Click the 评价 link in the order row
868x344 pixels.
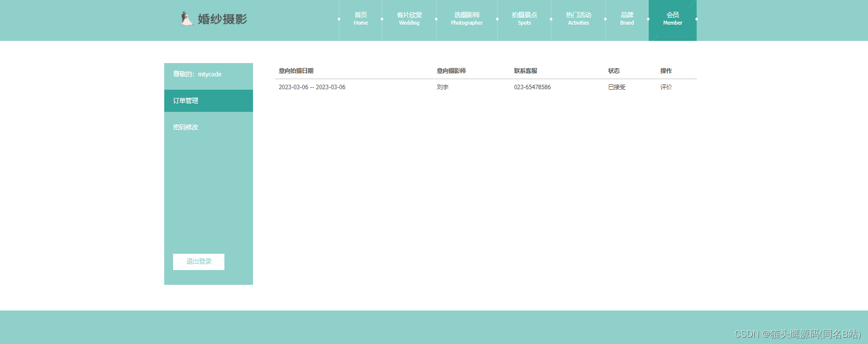(x=666, y=87)
